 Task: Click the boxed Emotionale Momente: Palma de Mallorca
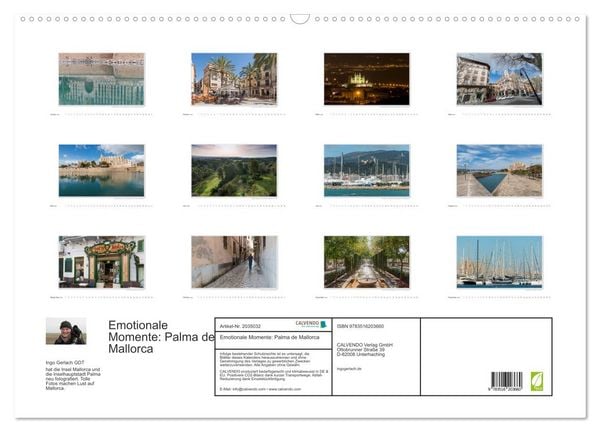coord(269,337)
